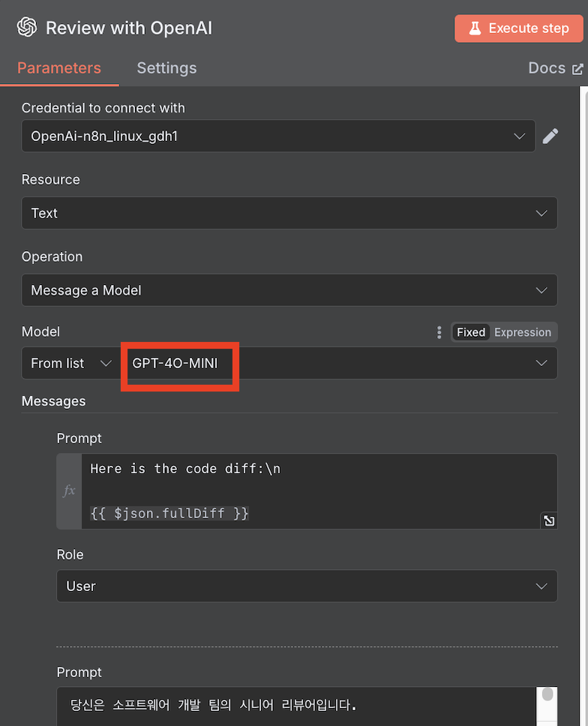Screen dimensions: 588x726
Task: Open the Role dropdown showing User
Action: point(307,586)
